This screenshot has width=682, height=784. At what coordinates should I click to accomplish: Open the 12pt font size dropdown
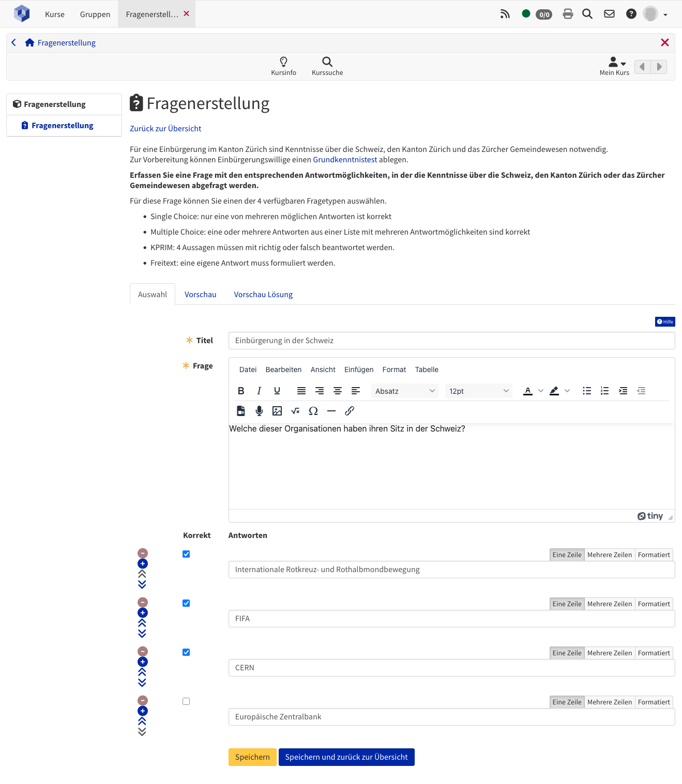coord(478,391)
